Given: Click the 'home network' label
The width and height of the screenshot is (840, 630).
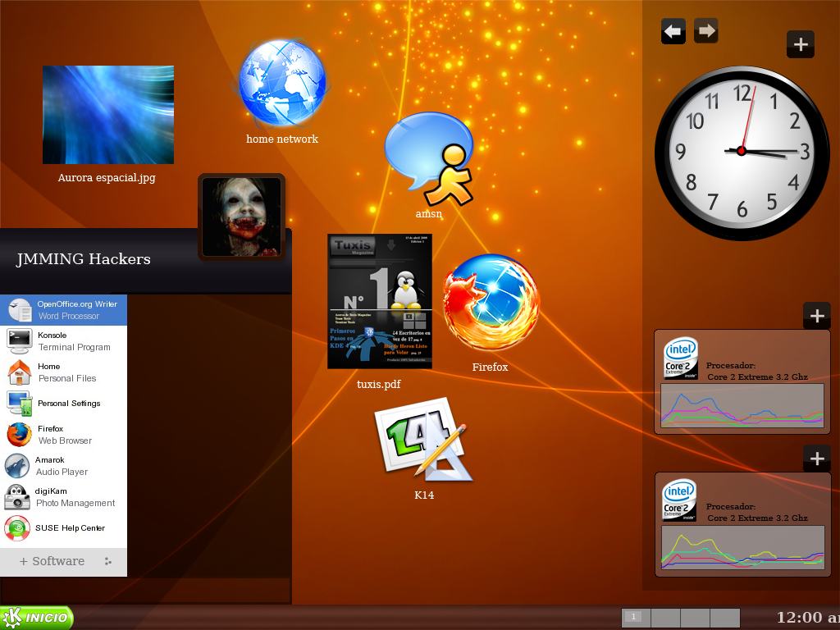Looking at the screenshot, I should click(282, 139).
